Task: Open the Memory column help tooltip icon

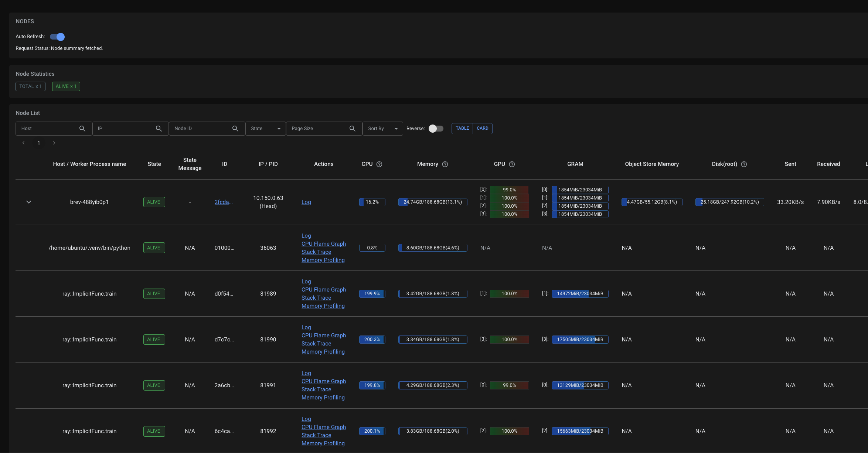Action: point(445,164)
